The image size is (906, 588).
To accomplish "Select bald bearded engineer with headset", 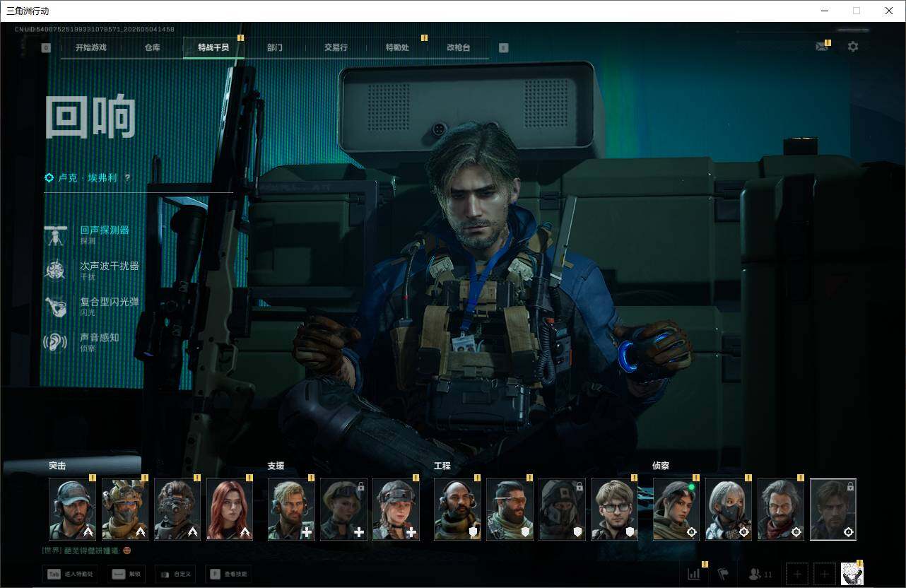I will point(457,510).
